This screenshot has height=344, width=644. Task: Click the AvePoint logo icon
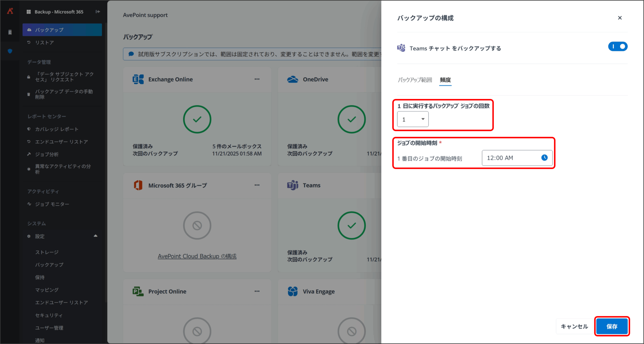(x=10, y=11)
